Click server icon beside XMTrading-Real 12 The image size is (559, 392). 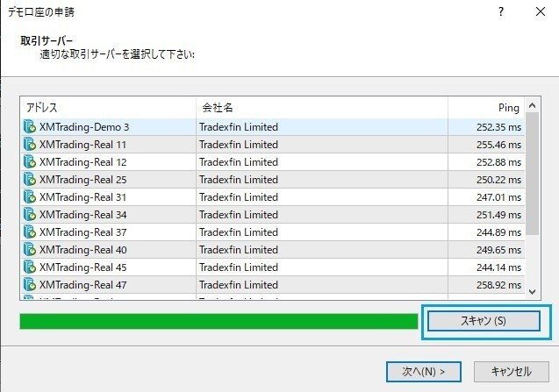coord(30,161)
